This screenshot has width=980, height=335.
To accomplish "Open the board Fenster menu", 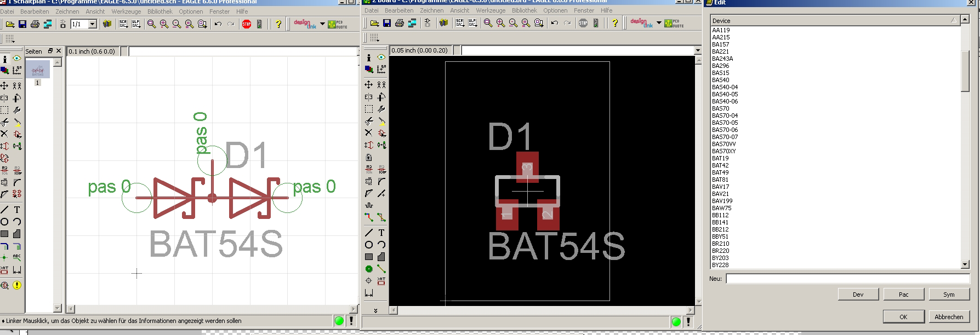I will [584, 10].
